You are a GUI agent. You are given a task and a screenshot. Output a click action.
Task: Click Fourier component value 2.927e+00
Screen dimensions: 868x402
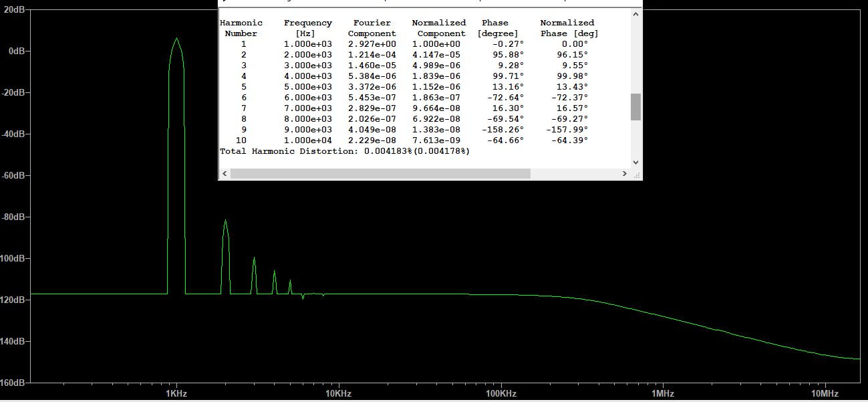(x=372, y=44)
